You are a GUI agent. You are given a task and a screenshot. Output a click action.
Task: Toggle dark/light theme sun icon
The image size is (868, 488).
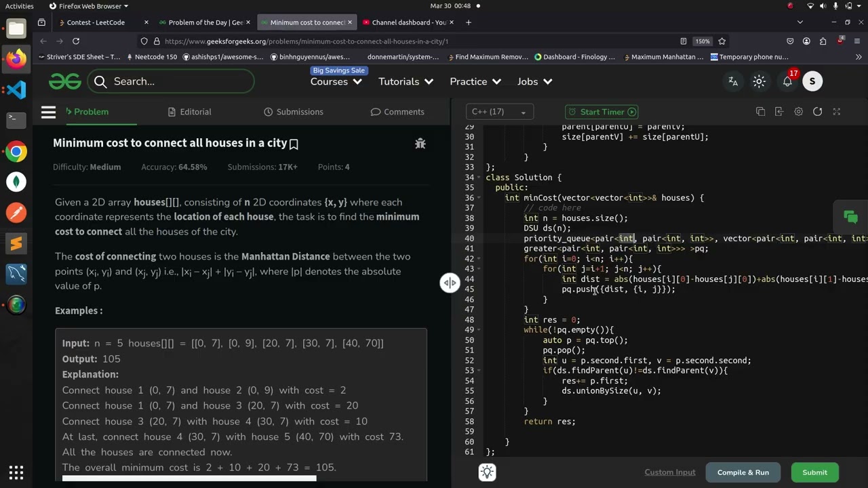(x=759, y=81)
